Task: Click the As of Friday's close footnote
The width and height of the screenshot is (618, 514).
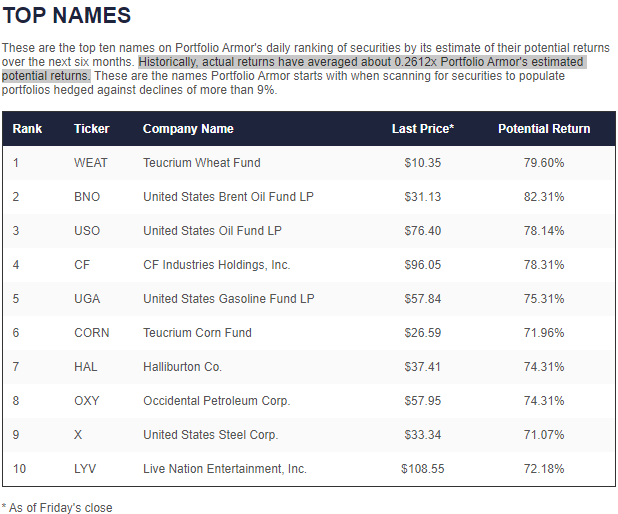Action: (57, 507)
